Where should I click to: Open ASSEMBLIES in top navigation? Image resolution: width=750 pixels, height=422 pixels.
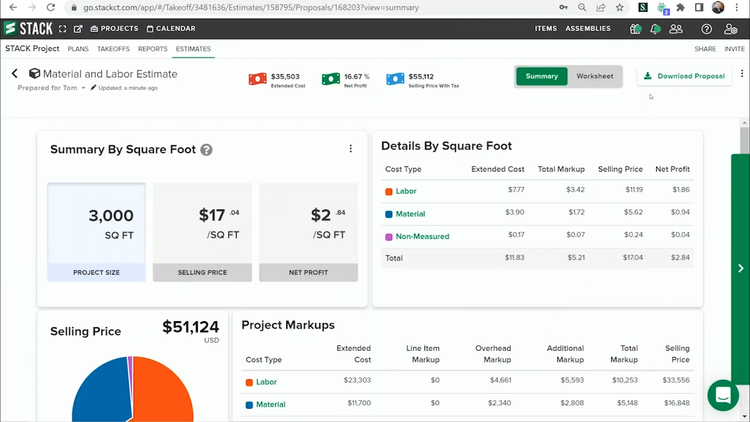click(588, 29)
